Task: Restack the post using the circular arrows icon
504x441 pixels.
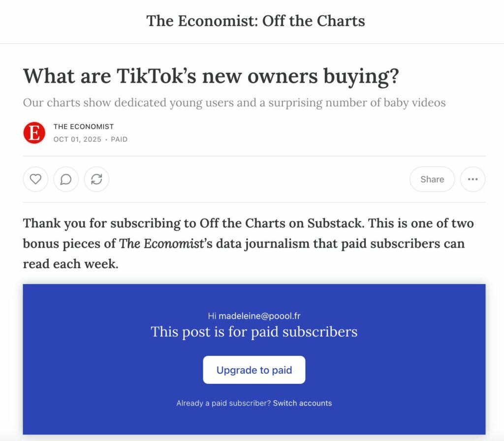Action: click(x=96, y=179)
